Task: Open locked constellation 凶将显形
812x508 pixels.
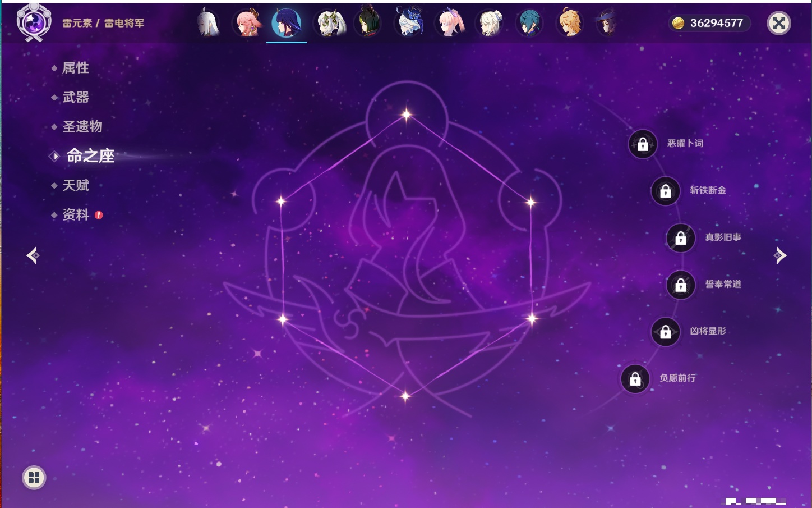Action: click(666, 332)
